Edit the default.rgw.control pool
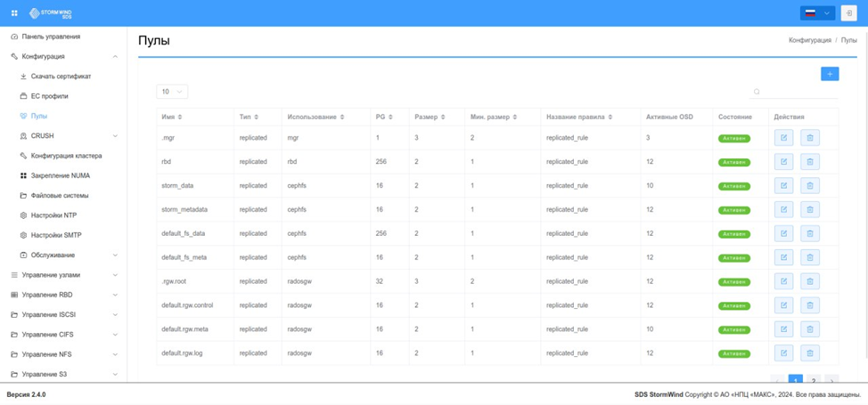 coord(783,305)
